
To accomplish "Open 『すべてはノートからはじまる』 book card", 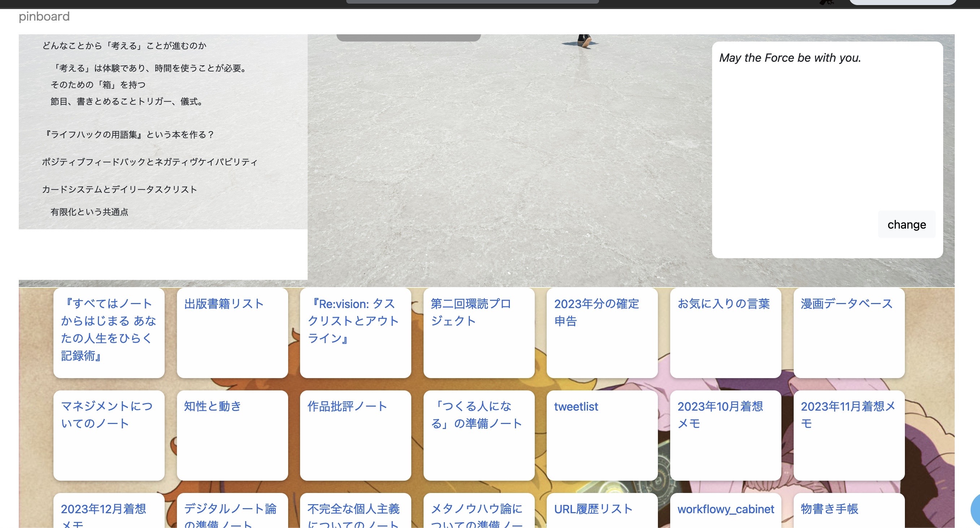I will (108, 329).
